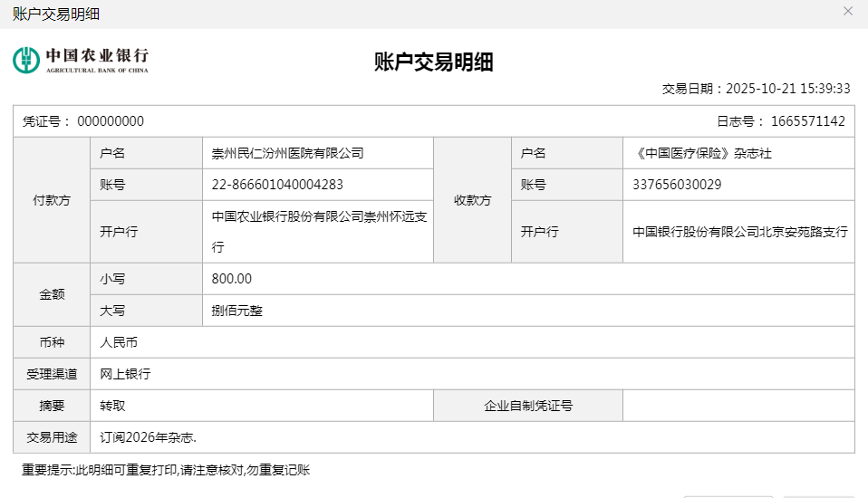This screenshot has width=868, height=498.
Task: Click payer bank 中国农业银行股份有限公司崇州怀远支行
Action: point(317,232)
